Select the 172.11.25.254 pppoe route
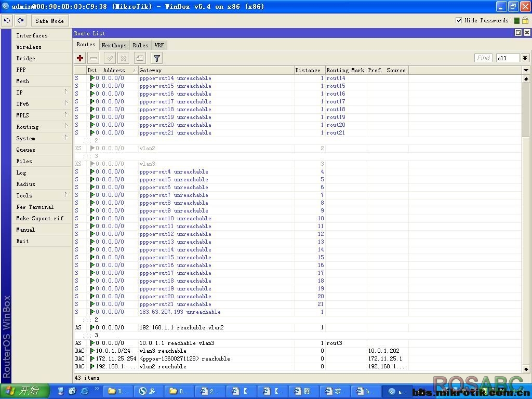The width and height of the screenshot is (532, 399). [x=298, y=358]
